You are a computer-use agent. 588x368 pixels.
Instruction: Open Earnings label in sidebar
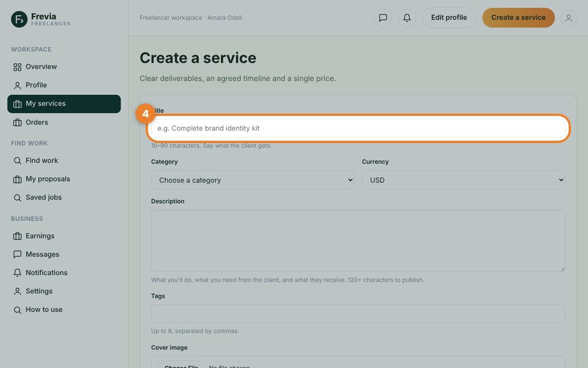40,236
